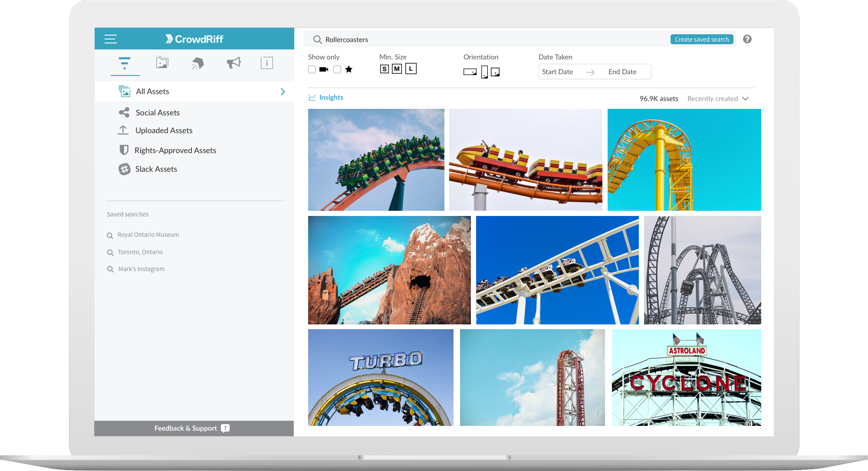Viewport: 868px width, 471px height.
Task: Click magnifier beside Mark's Instagram
Action: click(x=110, y=269)
